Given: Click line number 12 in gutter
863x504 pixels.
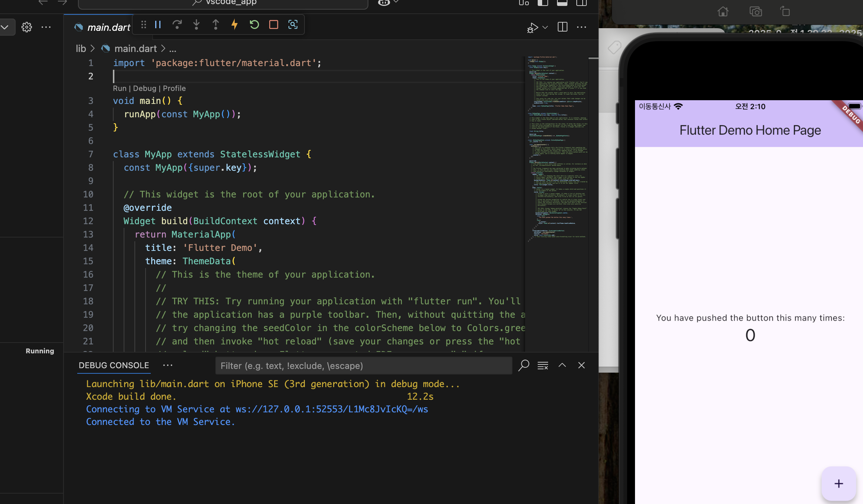Looking at the screenshot, I should (x=88, y=221).
